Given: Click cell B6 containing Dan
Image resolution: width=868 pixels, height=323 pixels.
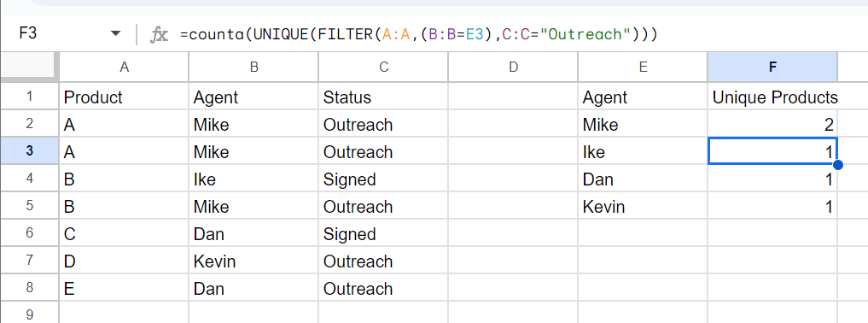Looking at the screenshot, I should (253, 232).
